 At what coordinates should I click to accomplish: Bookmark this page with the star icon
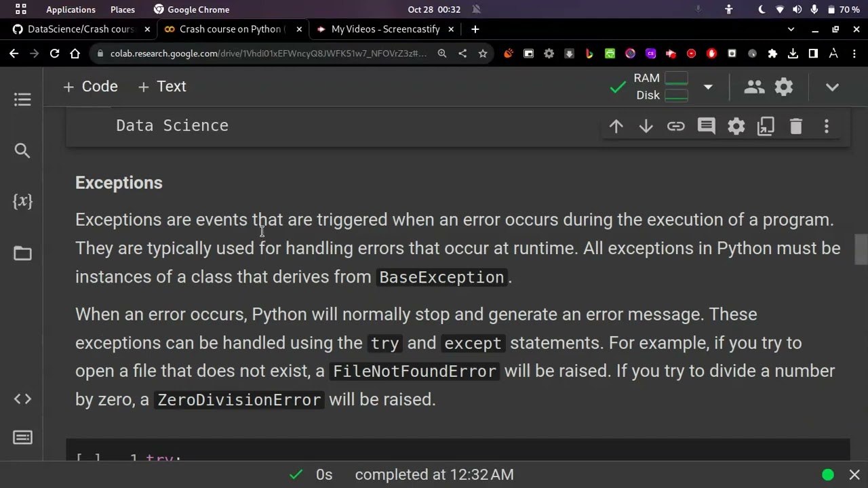(x=483, y=54)
